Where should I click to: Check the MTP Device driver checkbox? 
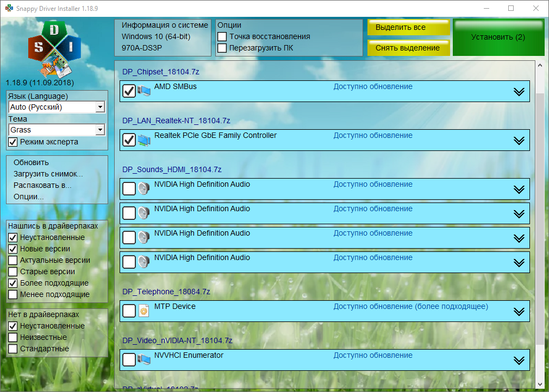[x=129, y=311]
